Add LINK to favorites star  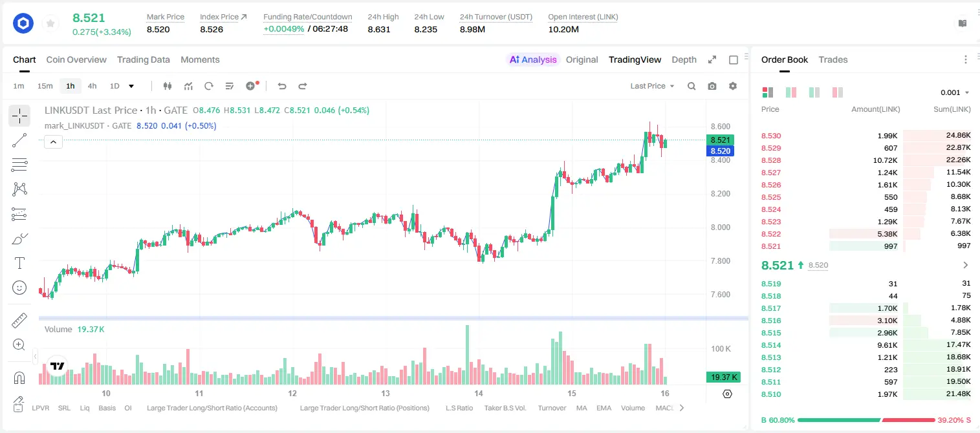pyautogui.click(x=50, y=24)
